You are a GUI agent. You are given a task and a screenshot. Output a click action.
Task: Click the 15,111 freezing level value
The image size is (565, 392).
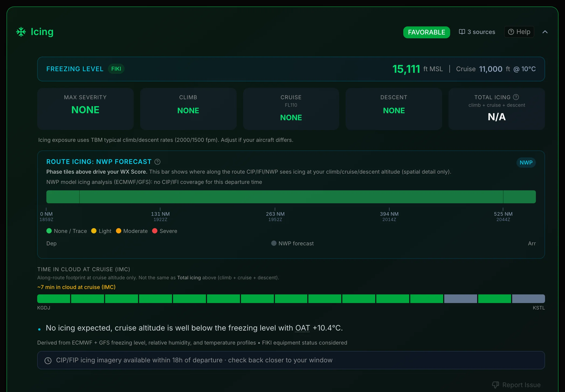[406, 69]
